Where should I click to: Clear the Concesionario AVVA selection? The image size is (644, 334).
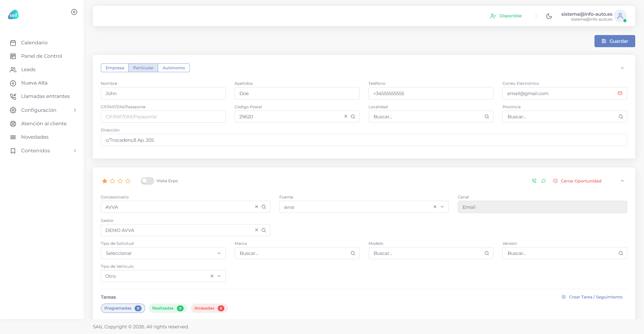tap(256, 207)
